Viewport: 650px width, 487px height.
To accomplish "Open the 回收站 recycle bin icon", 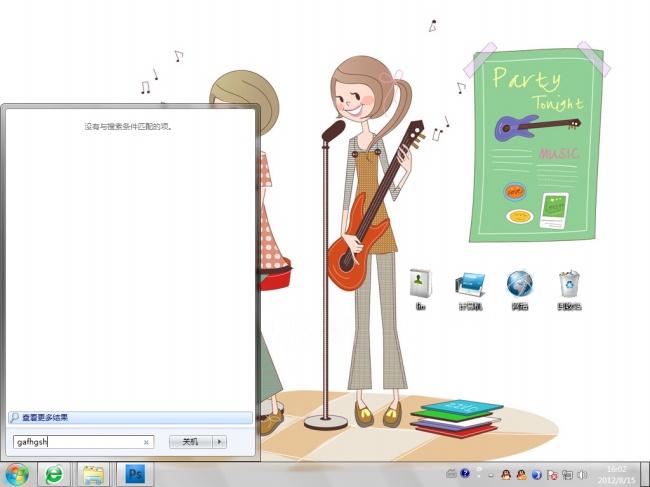I will (569, 289).
